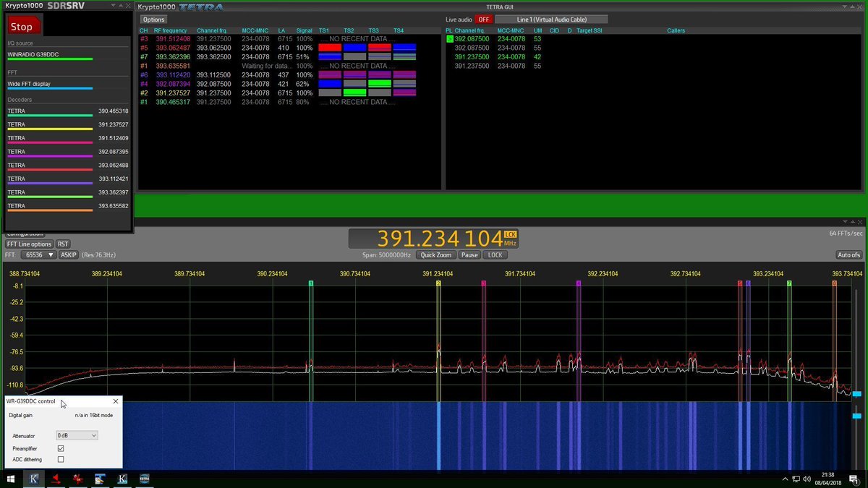Image resolution: width=868 pixels, height=488 pixels.
Task: Open the Windows Start menu
Action: (x=11, y=479)
